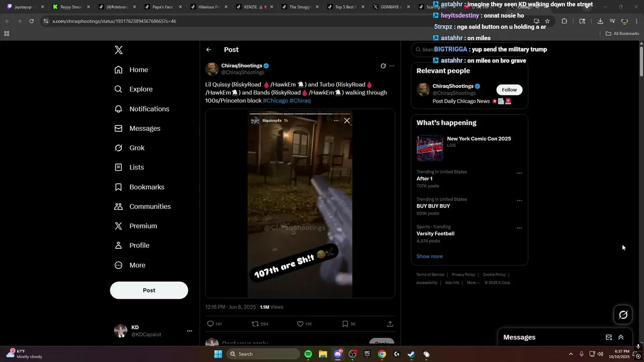Viewport: 644px width, 362px height.
Task: Compose new message in Messages drawer
Action: click(609, 337)
